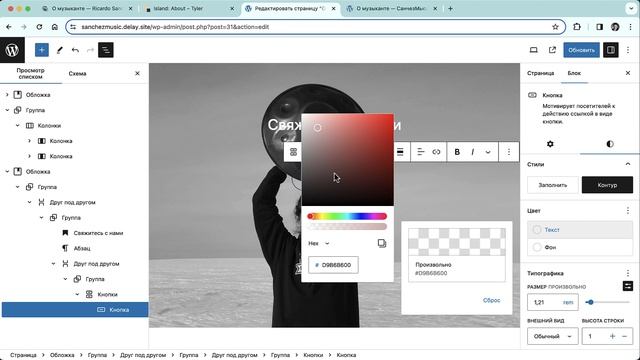Viewport: 640px width, 360px height.
Task: Toggle italic text formatting
Action: pos(473,152)
